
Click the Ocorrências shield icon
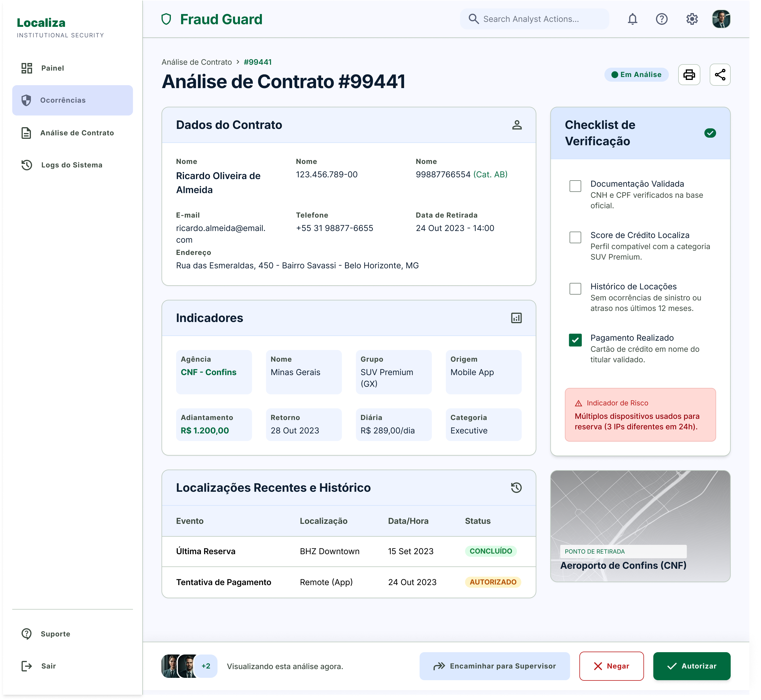click(x=26, y=100)
